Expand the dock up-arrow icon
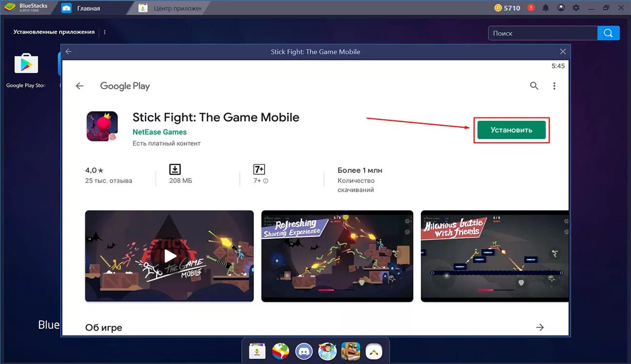 click(x=374, y=350)
